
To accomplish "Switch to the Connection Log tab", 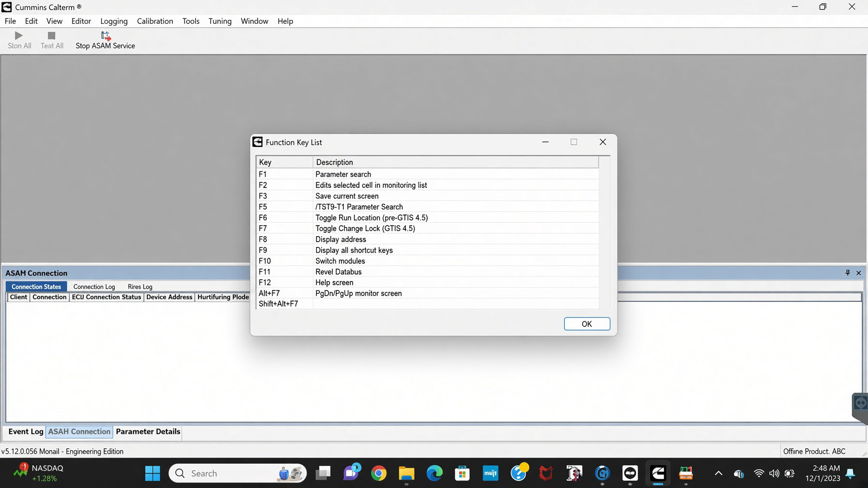I will click(94, 287).
